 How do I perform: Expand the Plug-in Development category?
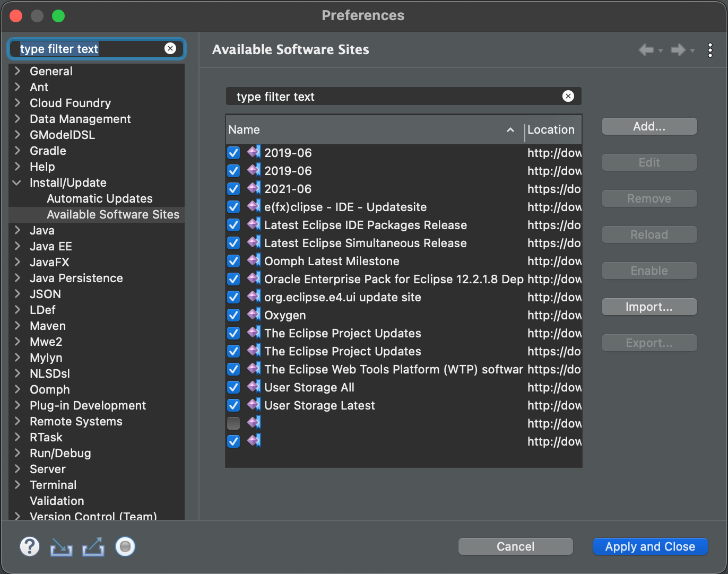(16, 405)
